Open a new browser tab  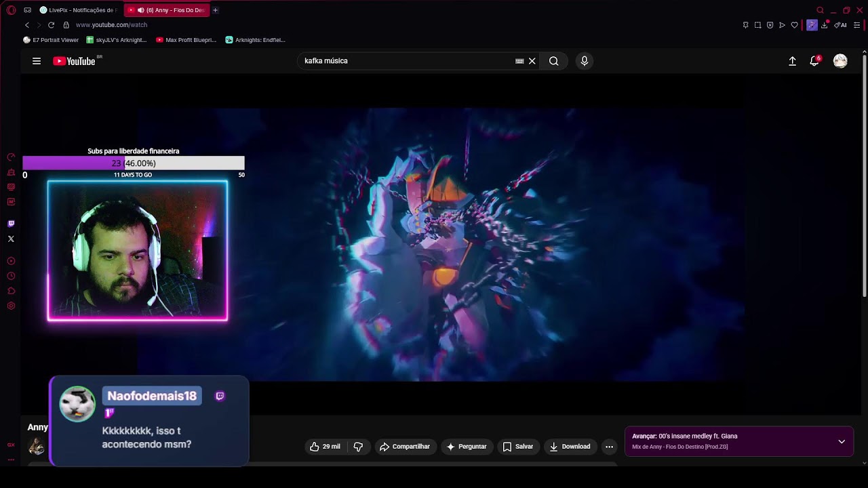[216, 10]
